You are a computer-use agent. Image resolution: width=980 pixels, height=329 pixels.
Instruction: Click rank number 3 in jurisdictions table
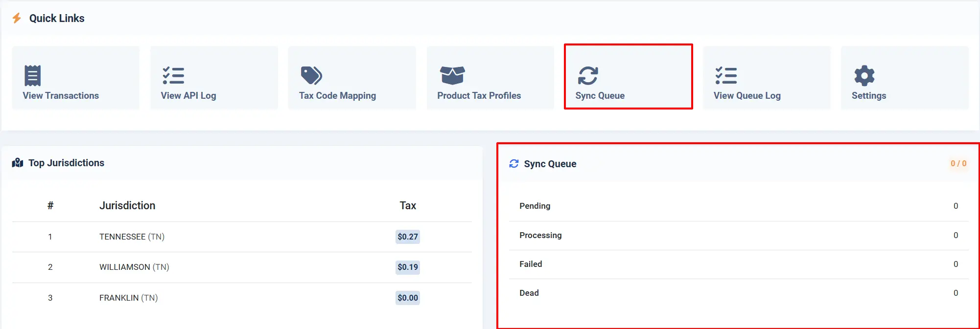pos(50,298)
